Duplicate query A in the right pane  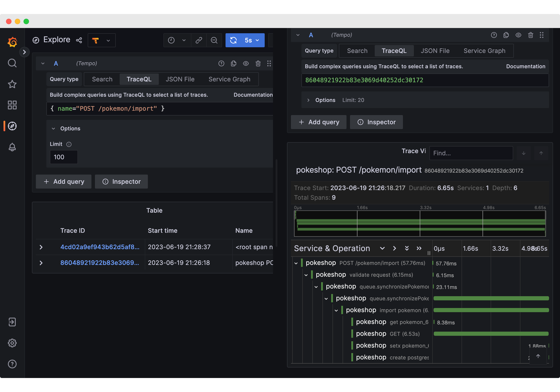point(506,35)
